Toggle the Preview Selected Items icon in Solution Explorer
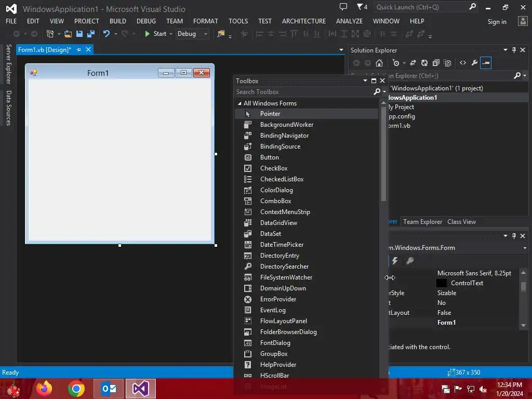532x399 pixels. [486, 63]
